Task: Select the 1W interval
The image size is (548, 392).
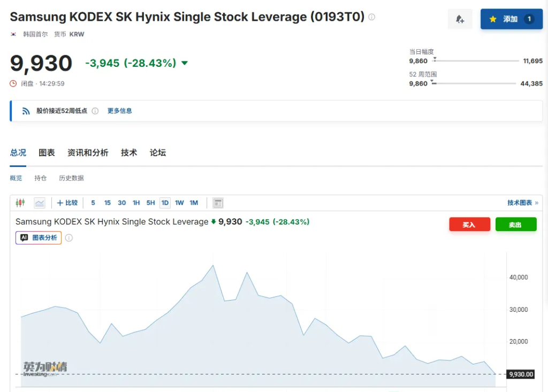Action: click(x=179, y=203)
